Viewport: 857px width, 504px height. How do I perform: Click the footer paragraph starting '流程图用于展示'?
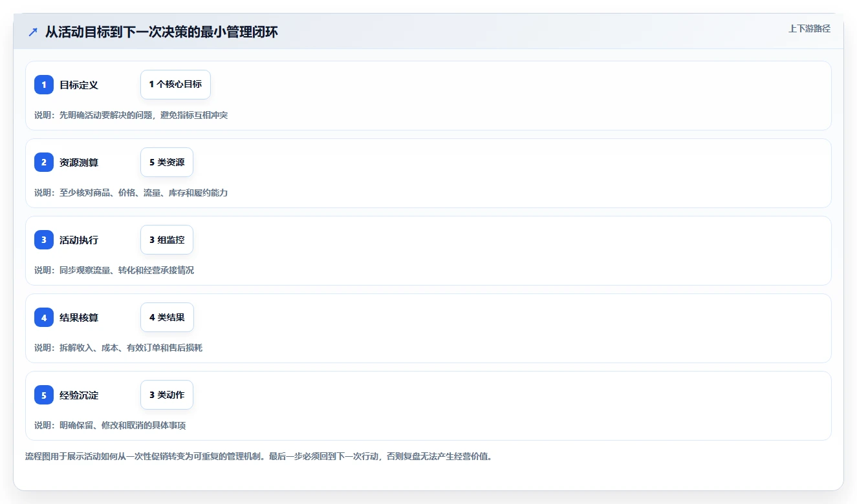259,456
